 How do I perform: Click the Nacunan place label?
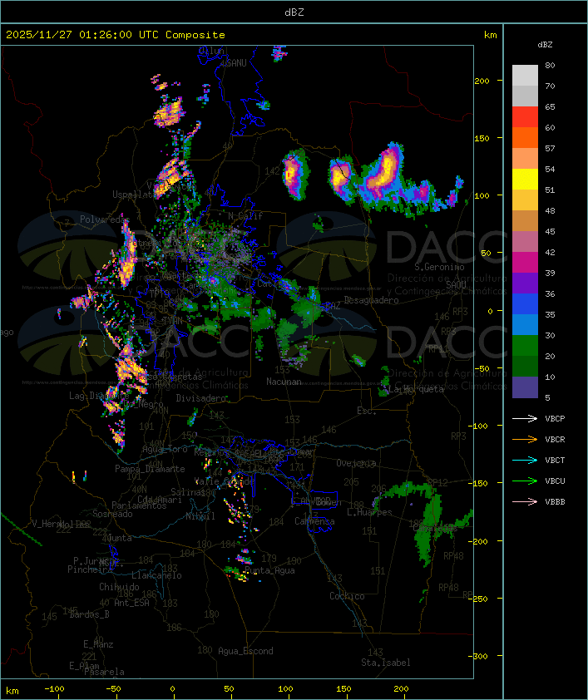coord(284,382)
